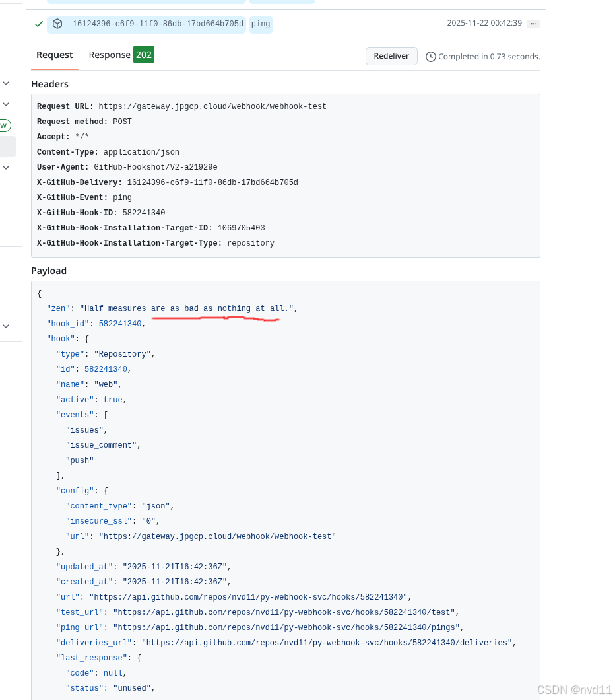Viewport: 615px width, 700px height.
Task: Click the Request URL header value
Action: tap(212, 106)
